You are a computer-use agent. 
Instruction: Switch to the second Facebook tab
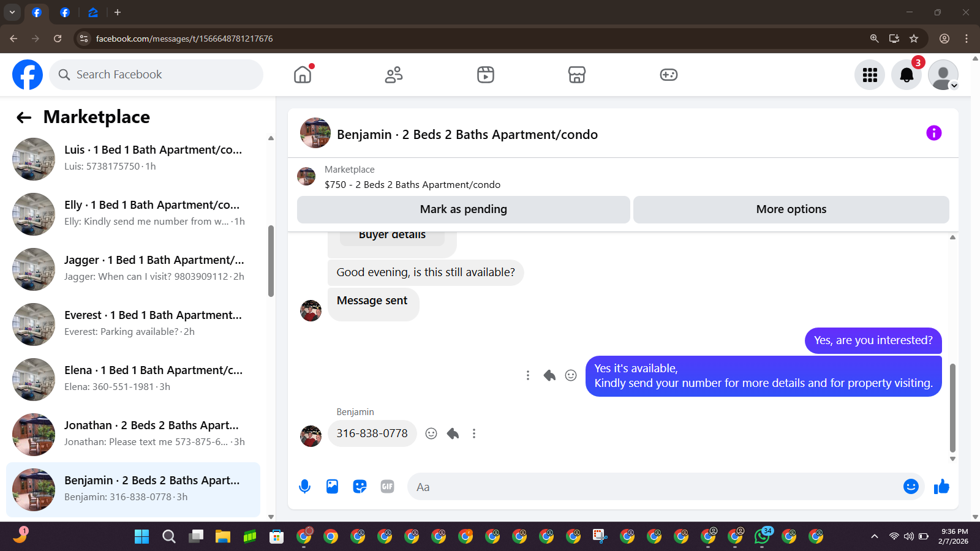[65, 12]
